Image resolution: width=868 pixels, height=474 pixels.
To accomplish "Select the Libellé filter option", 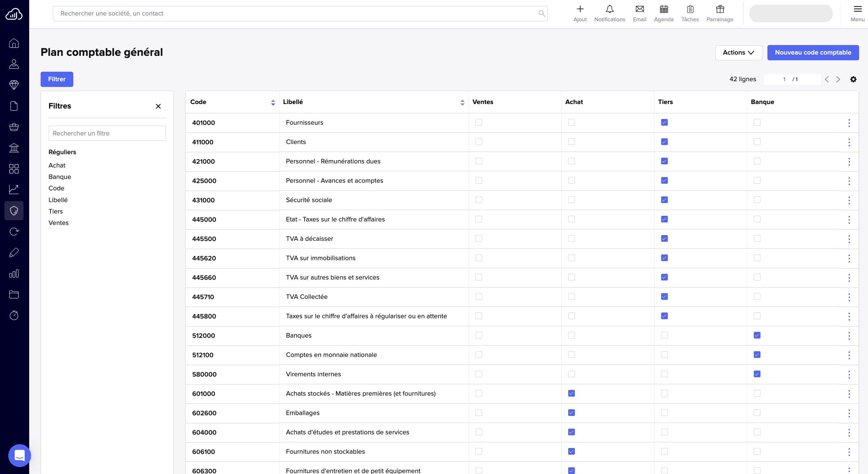I will [x=58, y=200].
